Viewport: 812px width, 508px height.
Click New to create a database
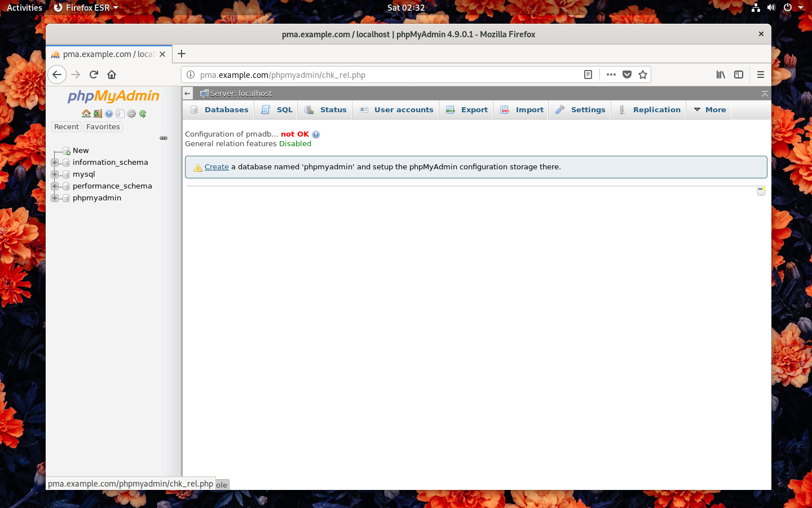[81, 151]
